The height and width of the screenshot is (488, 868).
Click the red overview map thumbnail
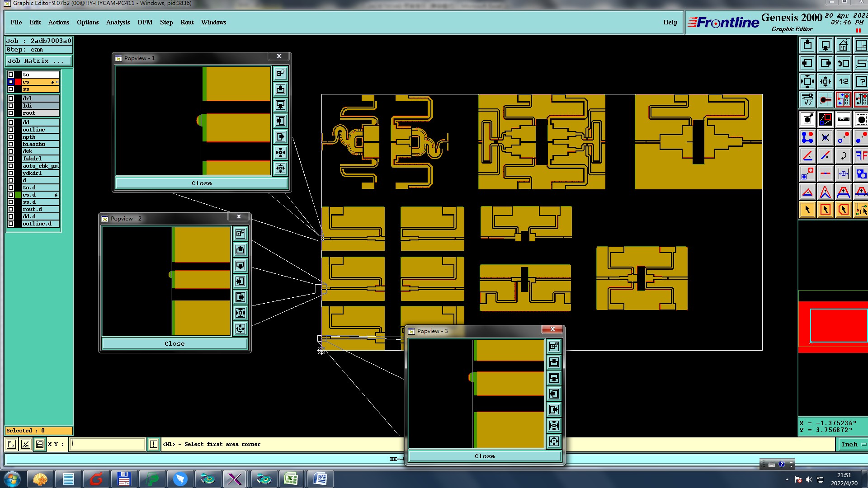pos(833,326)
